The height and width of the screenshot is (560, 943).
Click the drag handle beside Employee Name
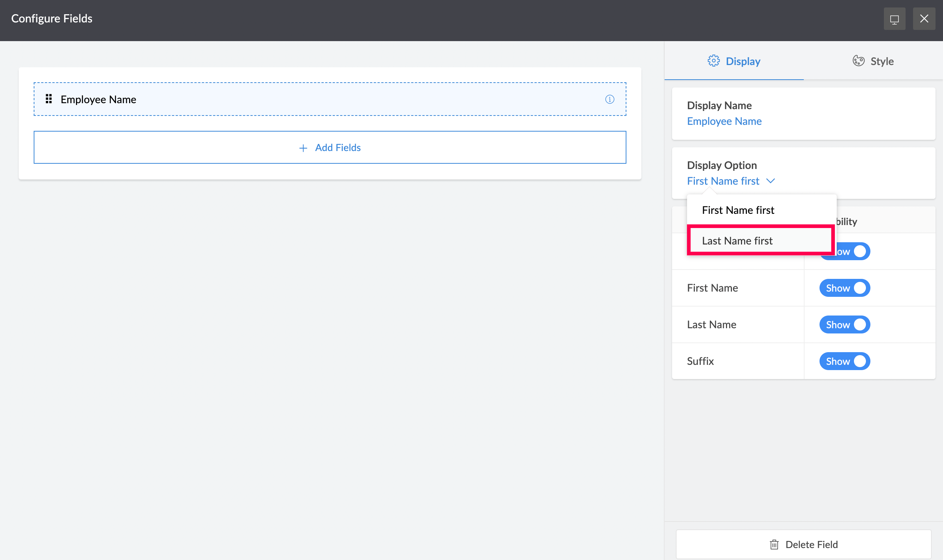[49, 99]
